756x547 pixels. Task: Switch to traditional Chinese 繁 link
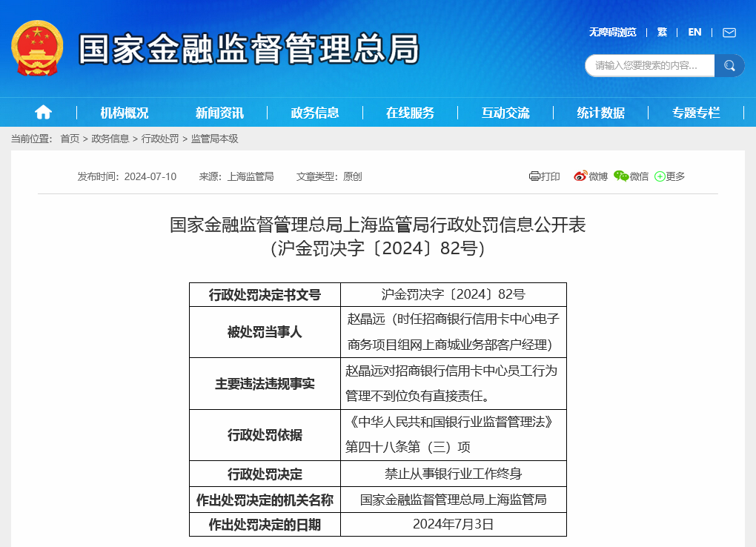662,33
